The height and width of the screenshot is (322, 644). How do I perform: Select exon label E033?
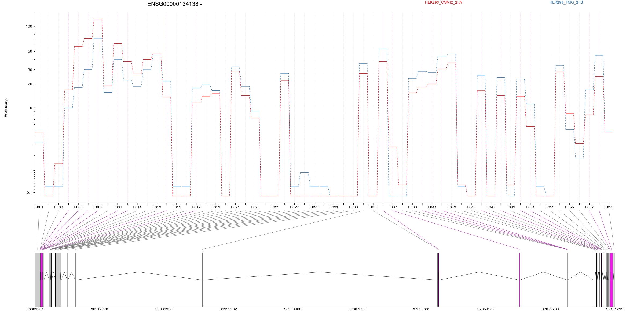click(x=353, y=207)
